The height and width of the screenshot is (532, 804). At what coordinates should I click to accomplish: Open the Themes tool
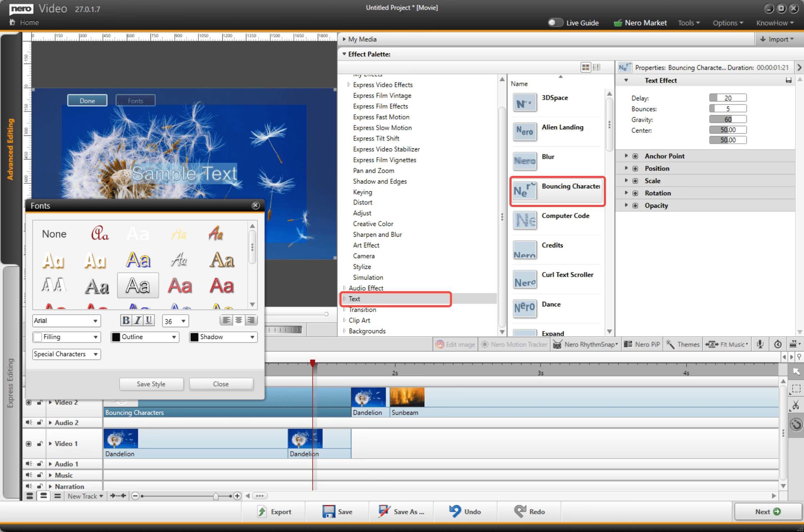(683, 344)
